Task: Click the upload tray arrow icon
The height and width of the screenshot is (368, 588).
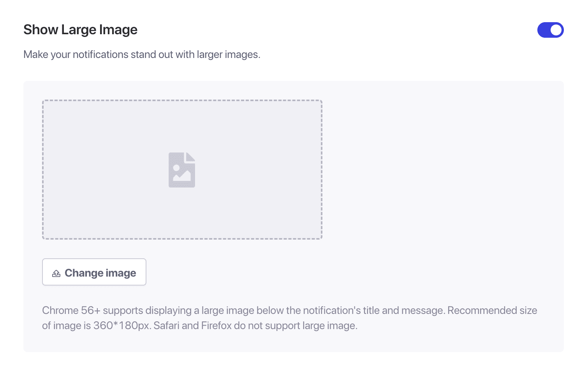Action: pyautogui.click(x=56, y=273)
